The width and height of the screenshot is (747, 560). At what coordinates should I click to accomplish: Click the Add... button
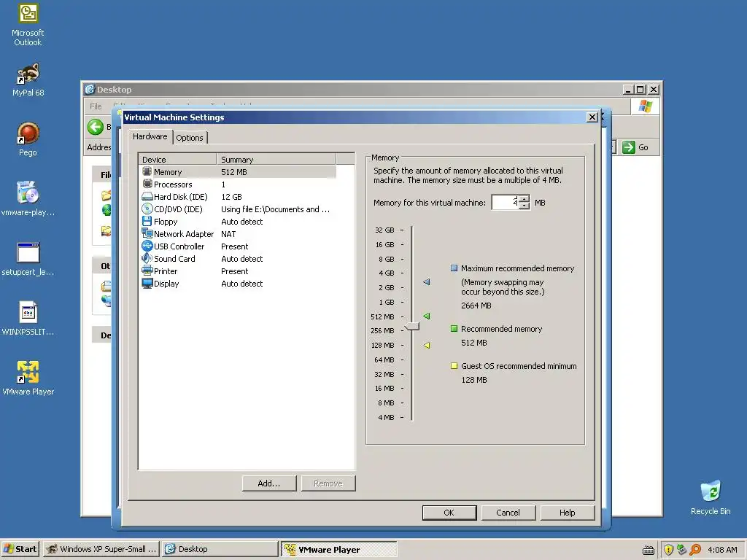(x=268, y=483)
